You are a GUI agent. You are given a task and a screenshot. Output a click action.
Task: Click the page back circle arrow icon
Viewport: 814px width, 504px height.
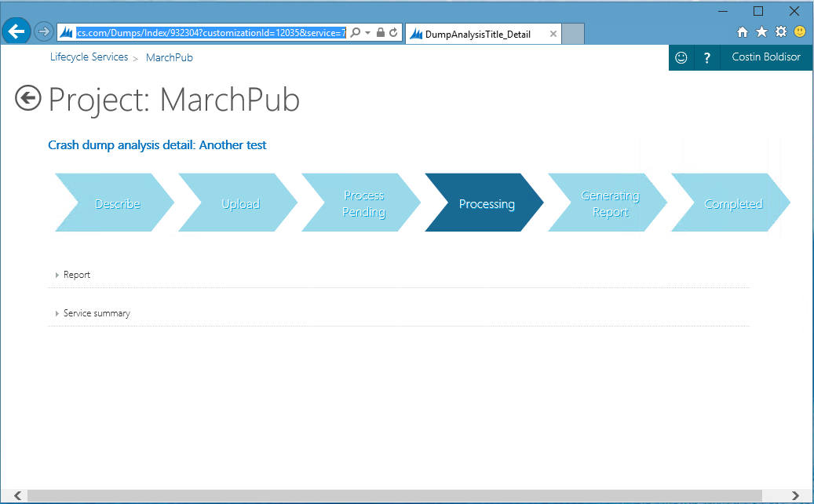[28, 98]
